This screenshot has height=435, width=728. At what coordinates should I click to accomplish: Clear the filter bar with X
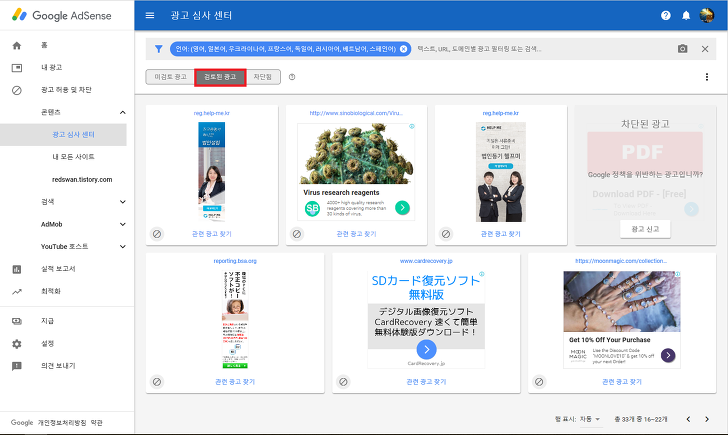click(x=705, y=49)
